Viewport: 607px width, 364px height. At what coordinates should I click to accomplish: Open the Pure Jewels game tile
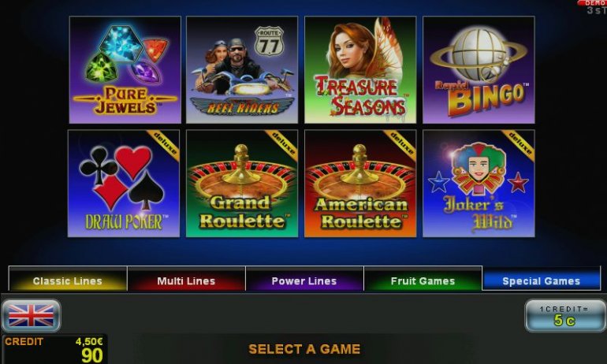pyautogui.click(x=125, y=70)
